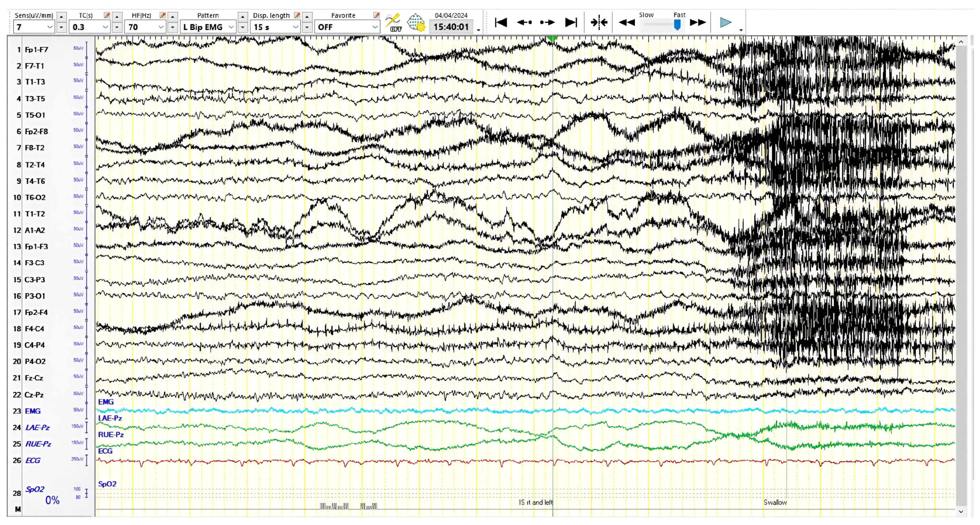This screenshot has width=980, height=525.
Task: Step forward to the next event
Action: coord(547,22)
